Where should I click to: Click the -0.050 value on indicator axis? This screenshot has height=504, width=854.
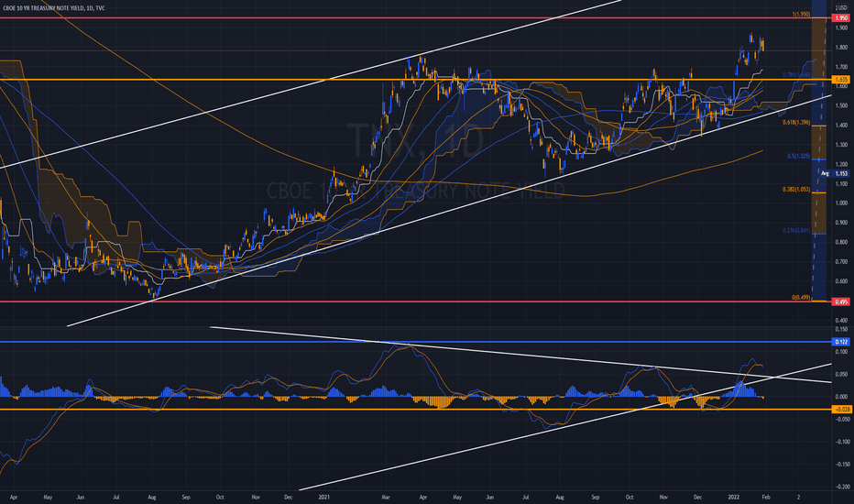(x=841, y=419)
